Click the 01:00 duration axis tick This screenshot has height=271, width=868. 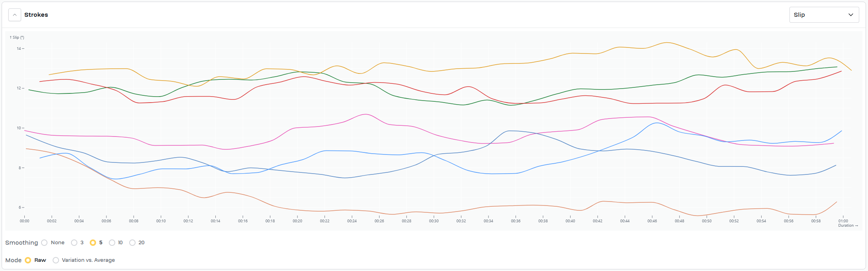(843, 221)
